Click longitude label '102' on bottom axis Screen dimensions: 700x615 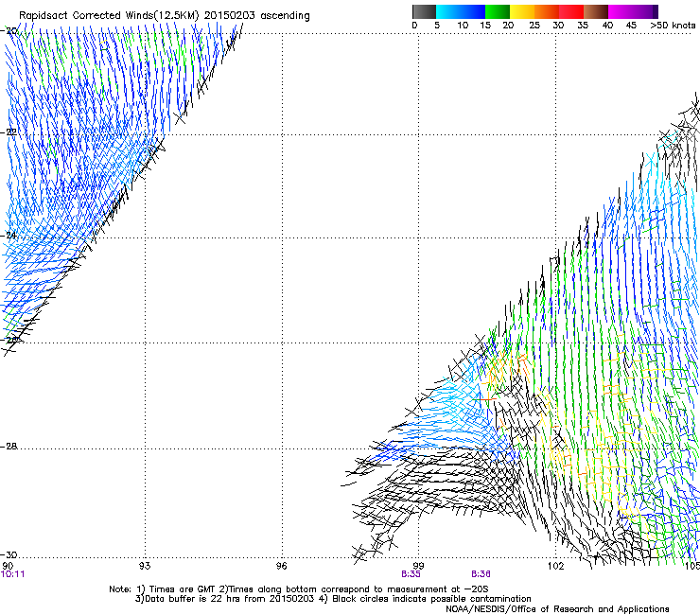556,566
